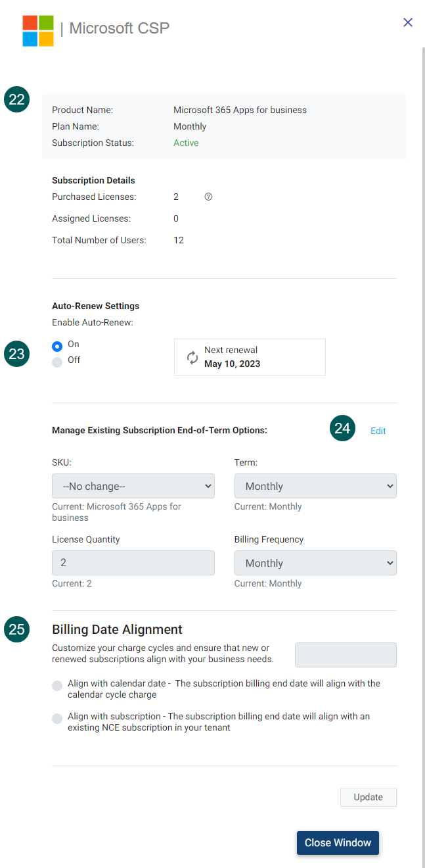Turn Auto-Renew Off
This screenshot has height=868, width=425.
(x=57, y=362)
